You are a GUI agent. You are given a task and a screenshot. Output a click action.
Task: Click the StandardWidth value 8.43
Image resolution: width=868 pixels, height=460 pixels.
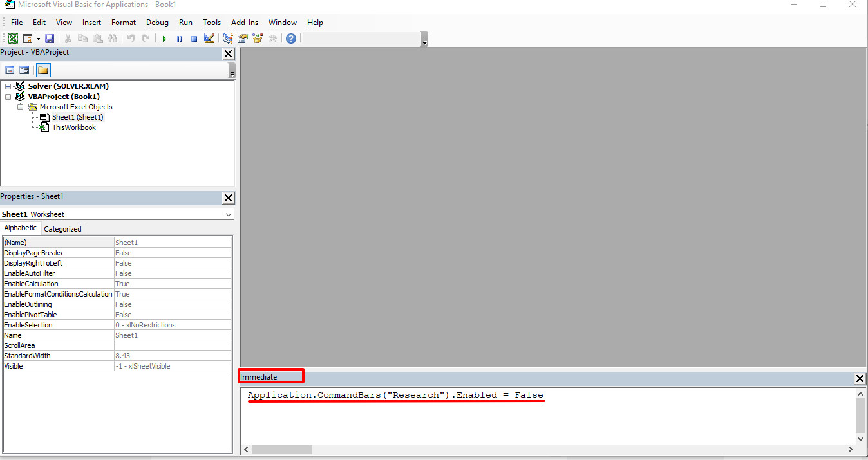tap(173, 356)
